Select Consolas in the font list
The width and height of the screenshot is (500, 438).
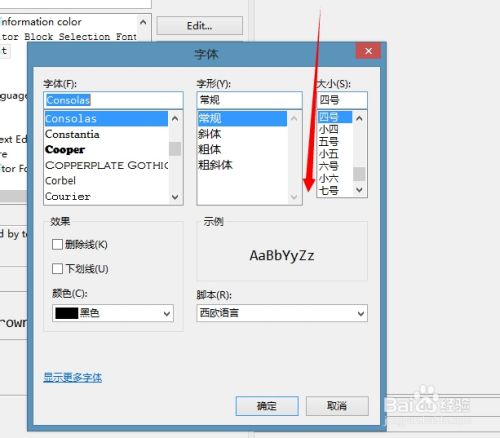(x=106, y=119)
